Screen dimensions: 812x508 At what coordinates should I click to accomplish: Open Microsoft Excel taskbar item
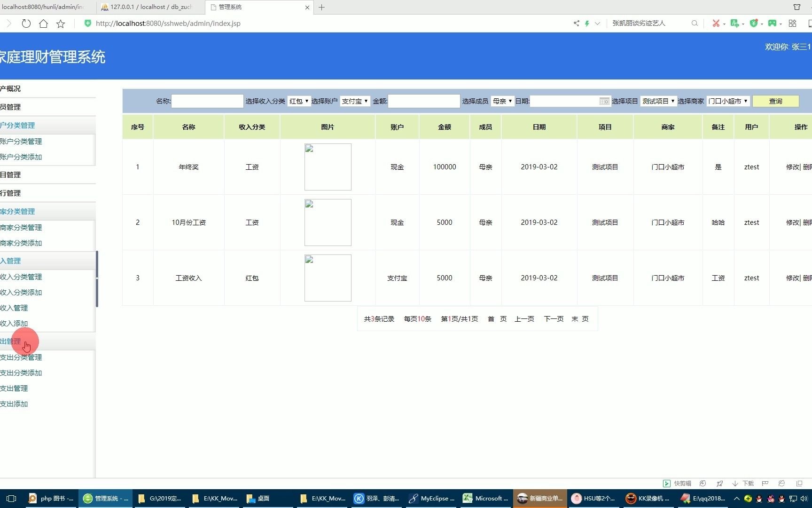[x=486, y=499]
